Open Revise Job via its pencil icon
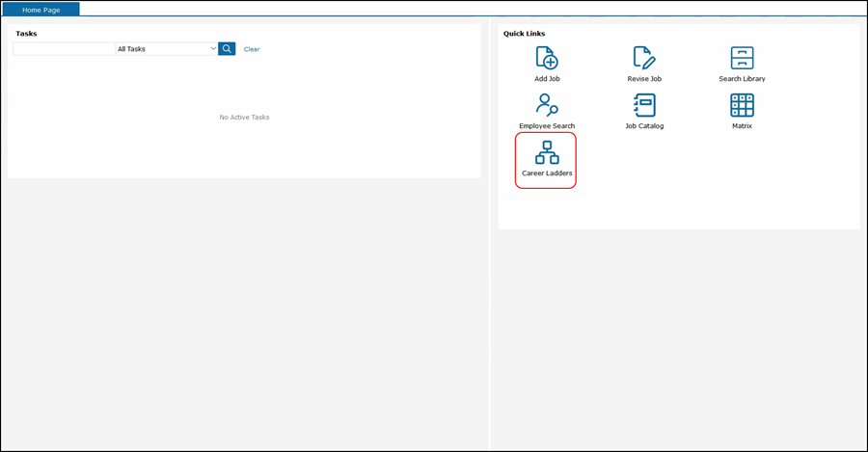The width and height of the screenshot is (868, 452). click(x=644, y=58)
